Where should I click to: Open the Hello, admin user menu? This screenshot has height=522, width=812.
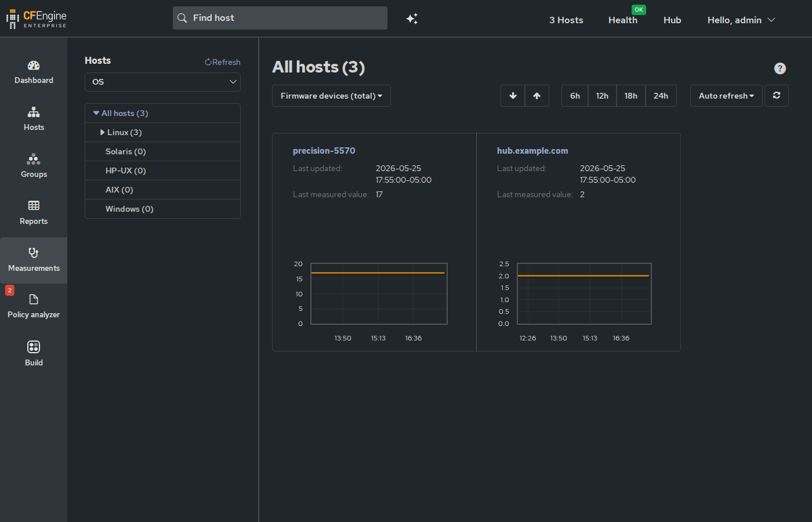click(x=741, y=20)
